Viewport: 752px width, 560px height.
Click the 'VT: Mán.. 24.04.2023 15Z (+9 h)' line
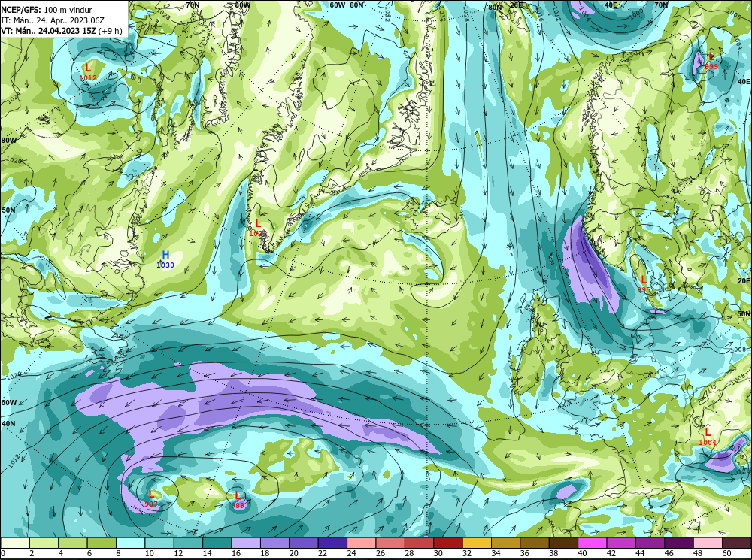(62, 31)
